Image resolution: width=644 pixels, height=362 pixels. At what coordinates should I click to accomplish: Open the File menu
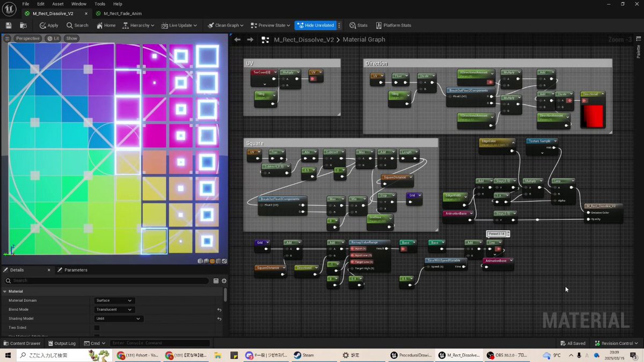(x=26, y=4)
